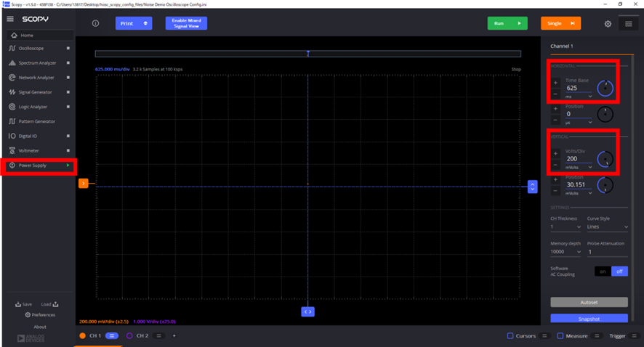Open the top-right panel menu icon

click(x=629, y=24)
